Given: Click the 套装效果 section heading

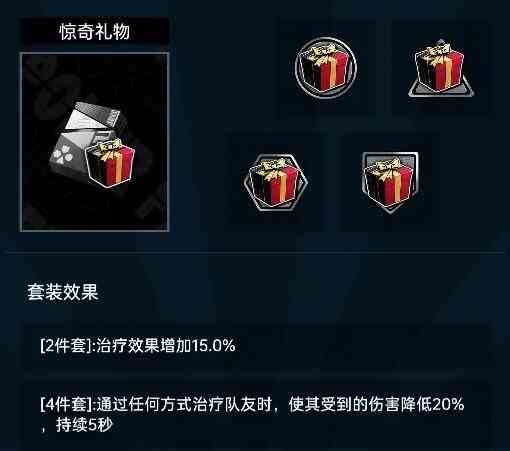Looking at the screenshot, I should tap(63, 292).
